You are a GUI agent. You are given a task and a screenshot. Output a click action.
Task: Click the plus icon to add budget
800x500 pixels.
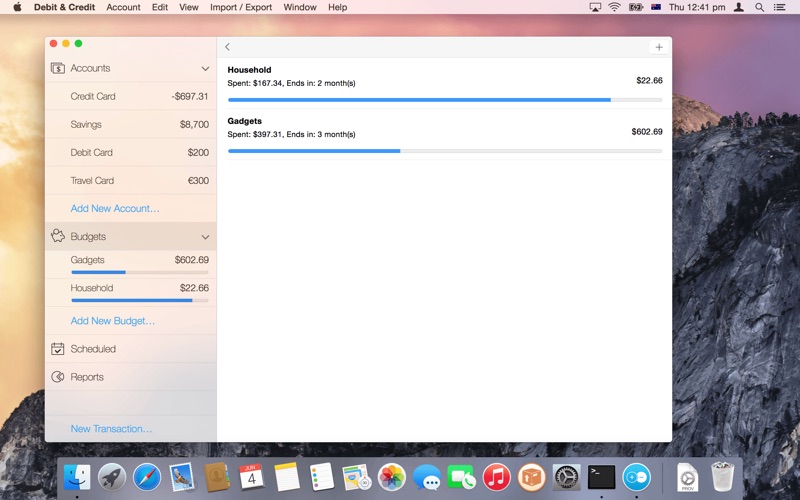[x=658, y=47]
